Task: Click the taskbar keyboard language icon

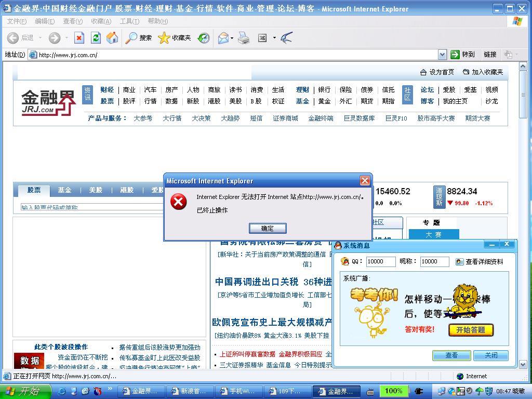Action: (x=371, y=391)
